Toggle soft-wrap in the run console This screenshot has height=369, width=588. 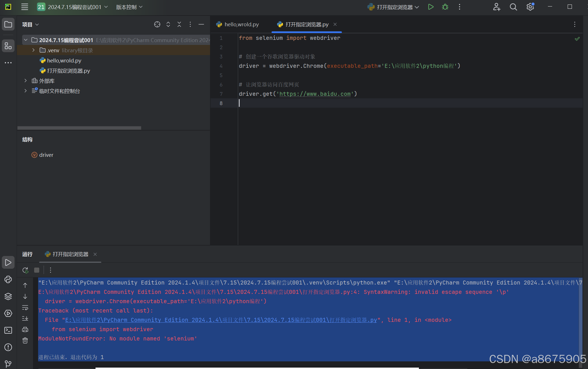tap(25, 307)
